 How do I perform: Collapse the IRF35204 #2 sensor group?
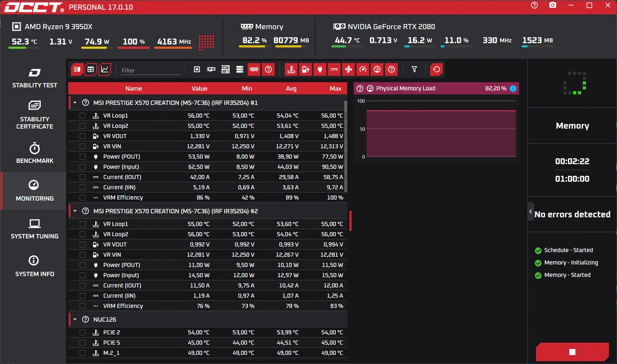[75, 211]
